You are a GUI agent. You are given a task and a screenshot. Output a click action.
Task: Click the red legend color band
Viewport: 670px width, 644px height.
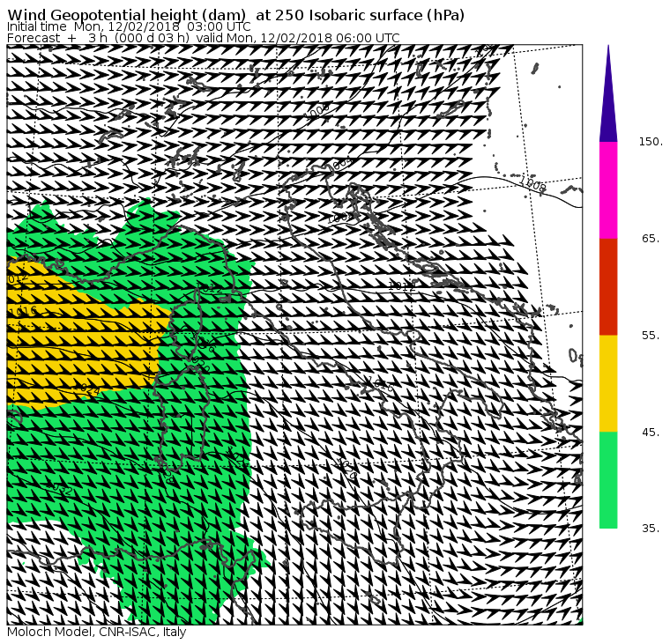608,287
